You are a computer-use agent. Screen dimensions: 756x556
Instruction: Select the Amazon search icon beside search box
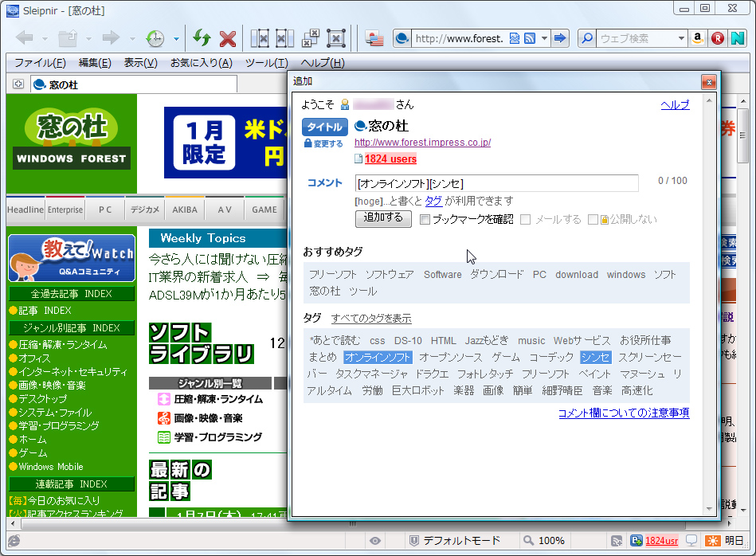(697, 37)
